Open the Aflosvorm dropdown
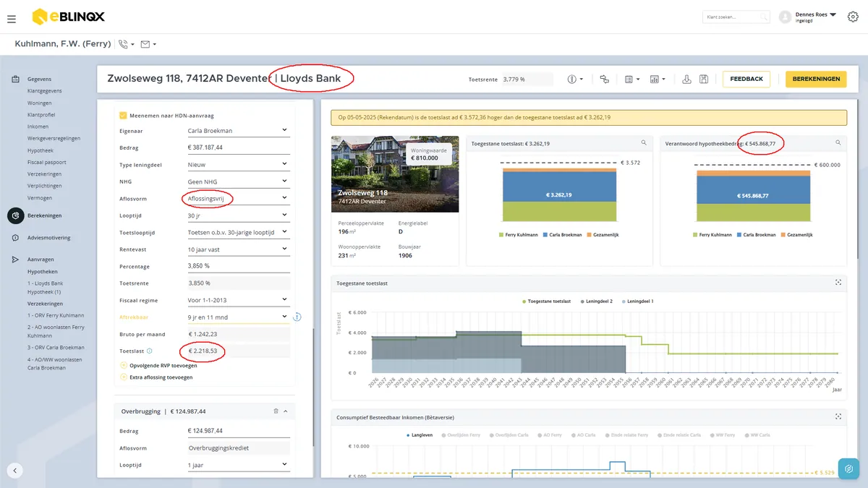The width and height of the screenshot is (868, 488). pyautogui.click(x=238, y=198)
